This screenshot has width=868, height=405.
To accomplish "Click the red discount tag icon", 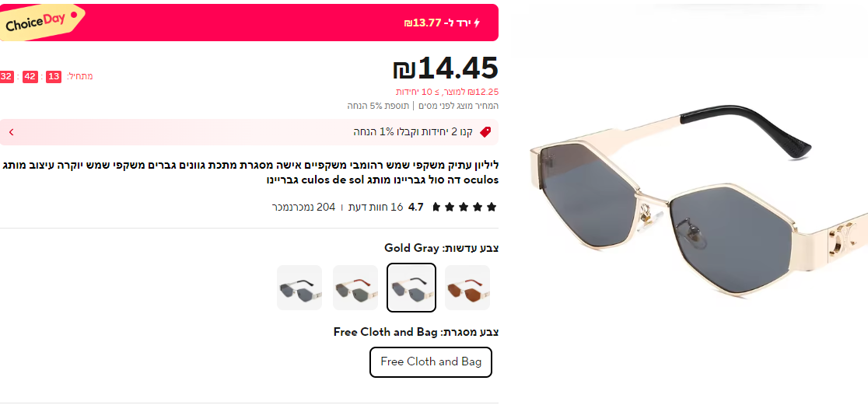I will 485,132.
